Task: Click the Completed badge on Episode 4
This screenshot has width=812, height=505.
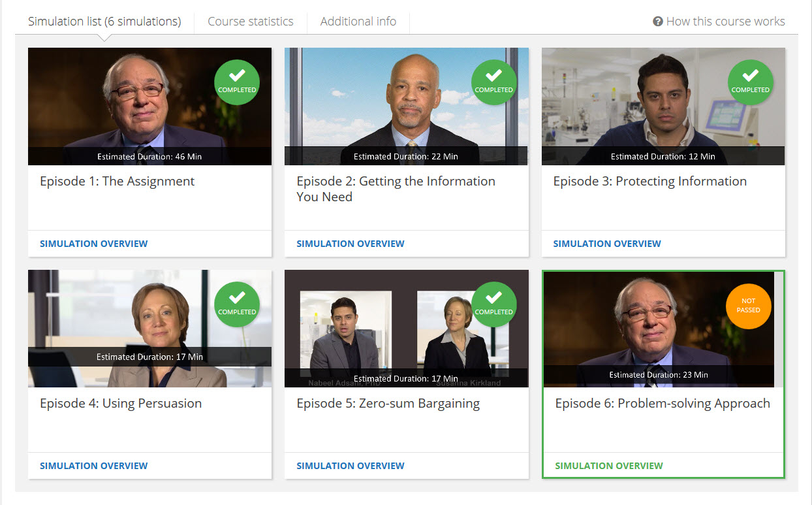Action: tap(237, 304)
